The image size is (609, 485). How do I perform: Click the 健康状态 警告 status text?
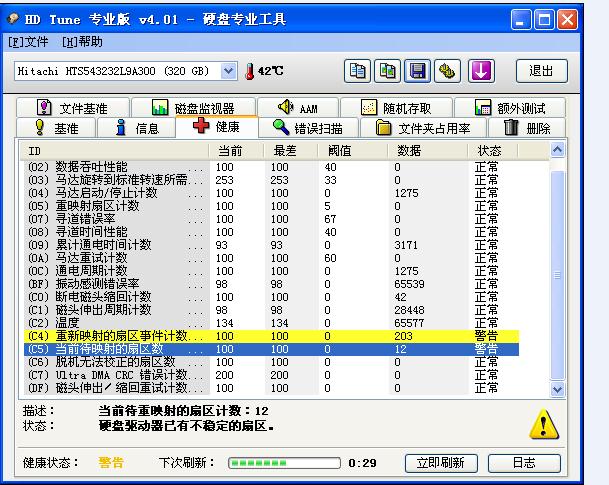pos(111,462)
